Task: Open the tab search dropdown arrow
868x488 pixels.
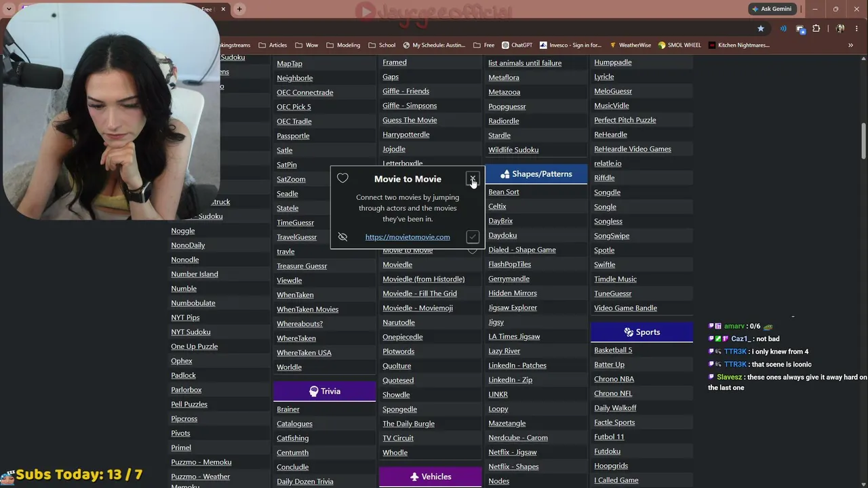Action: [x=9, y=9]
